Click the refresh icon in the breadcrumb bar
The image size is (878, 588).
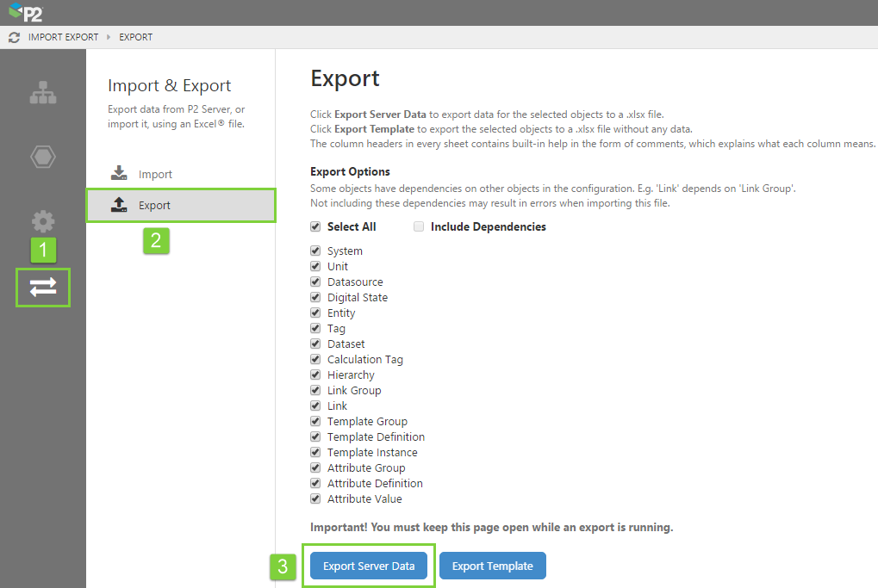tap(12, 37)
